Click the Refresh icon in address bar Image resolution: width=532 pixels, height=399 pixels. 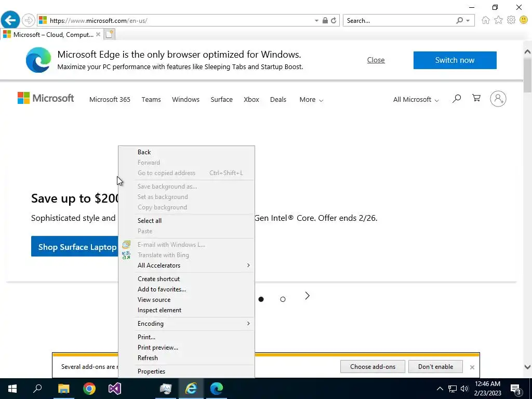[x=334, y=20]
